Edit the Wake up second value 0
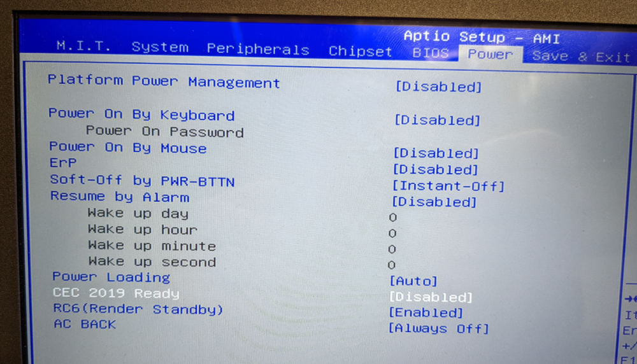637x364 pixels. [391, 265]
